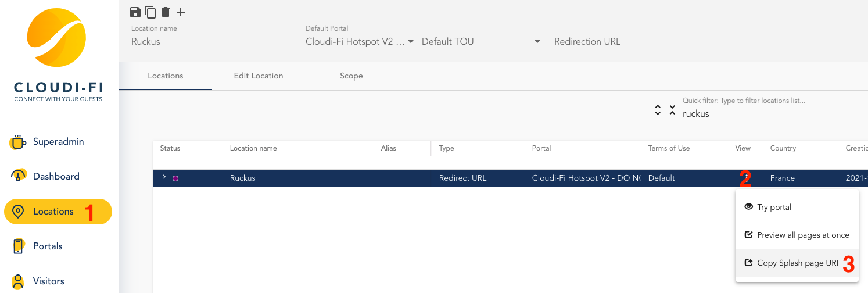This screenshot has width=868, height=293.
Task: Open Dashboard in the sidebar
Action: 58,176
